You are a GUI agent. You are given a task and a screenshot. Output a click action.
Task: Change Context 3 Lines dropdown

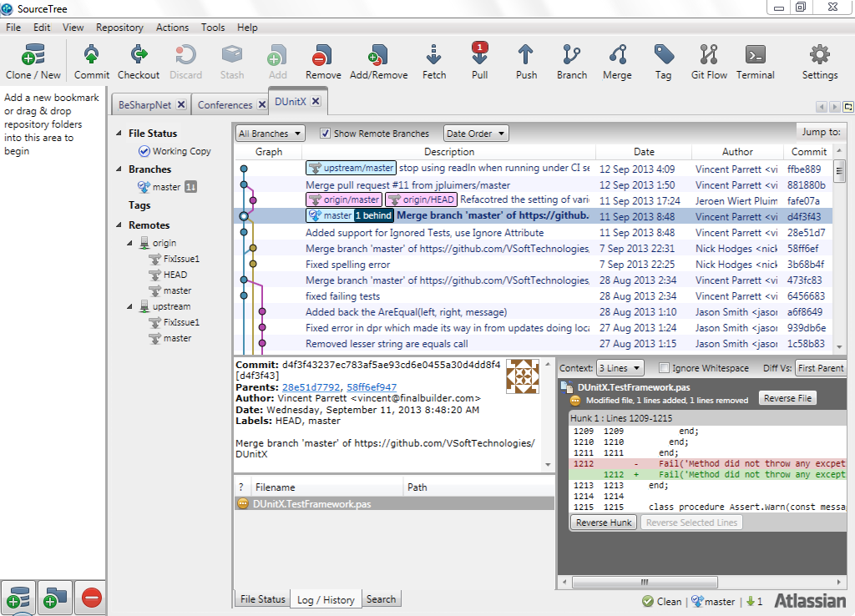[620, 368]
